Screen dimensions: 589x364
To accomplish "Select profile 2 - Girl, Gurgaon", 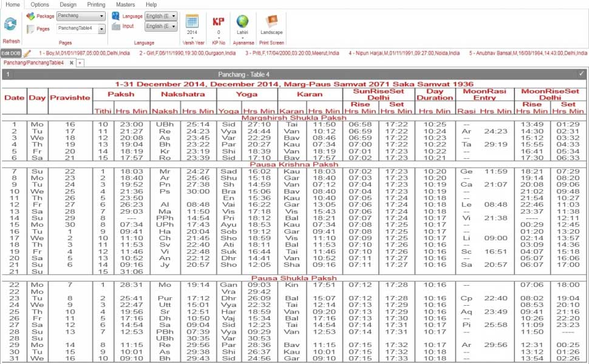I will [188, 53].
